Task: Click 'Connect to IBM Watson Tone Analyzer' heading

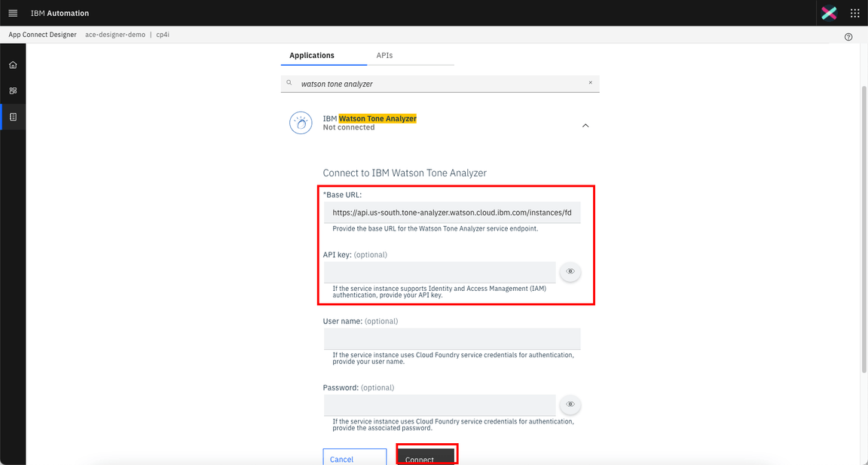Action: click(405, 173)
